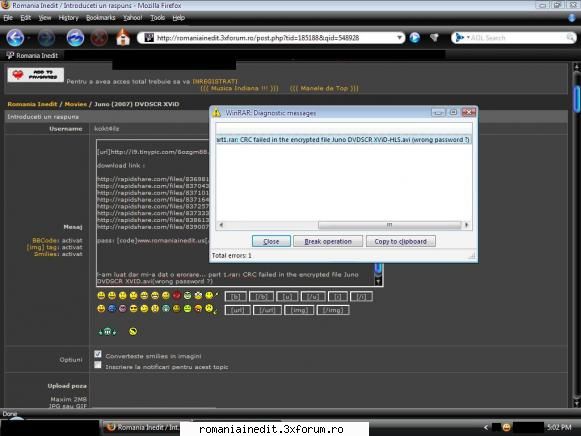The width and height of the screenshot is (581, 436).
Task: Reload the page with the refresh icon
Action: click(x=75, y=38)
